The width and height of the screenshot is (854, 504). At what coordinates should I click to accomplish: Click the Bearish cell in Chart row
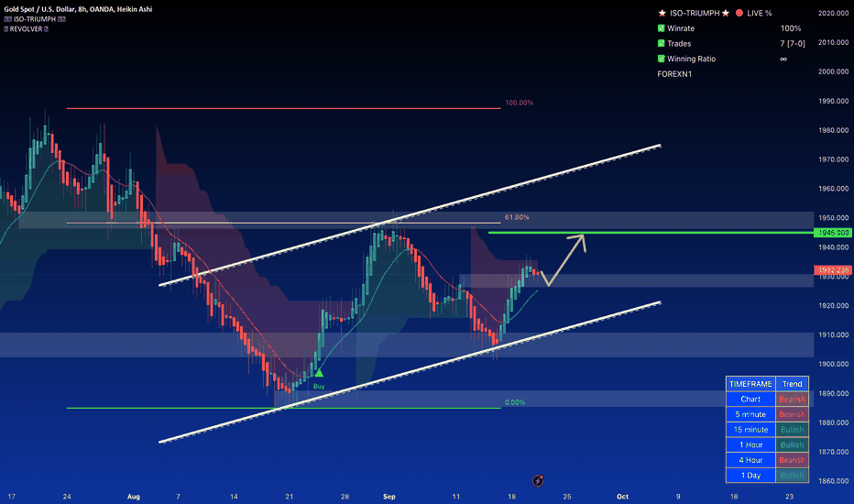tap(792, 399)
